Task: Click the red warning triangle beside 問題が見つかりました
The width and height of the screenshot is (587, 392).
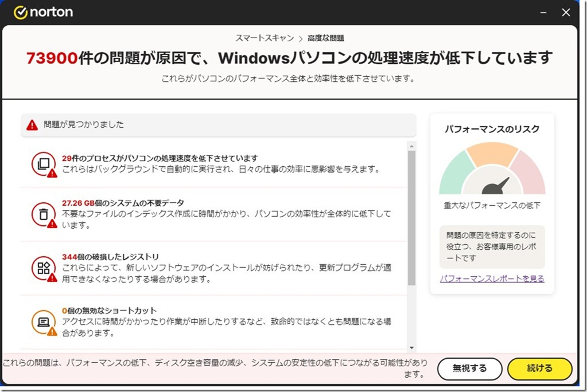Action: (x=32, y=125)
